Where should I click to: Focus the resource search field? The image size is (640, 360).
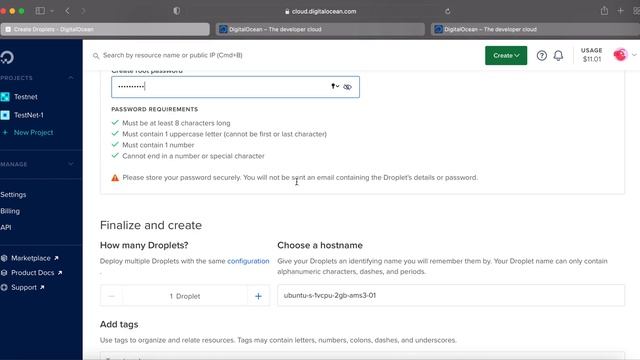172,55
